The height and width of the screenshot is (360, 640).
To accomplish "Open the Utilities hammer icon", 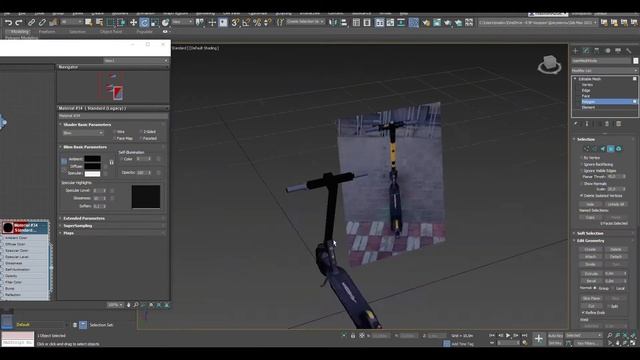I will click(x=629, y=51).
